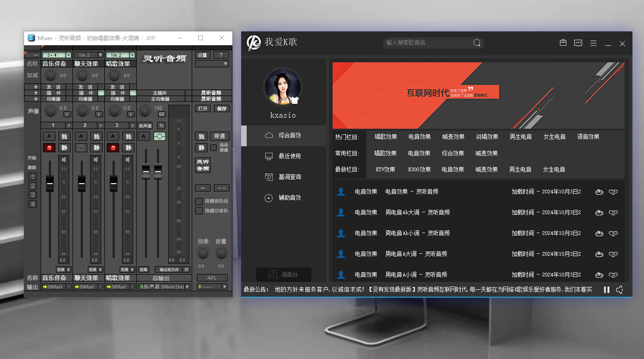The height and width of the screenshot is (359, 644).
Task: Click the 音乐伴奏 volume fader handle
Action: tap(50, 183)
